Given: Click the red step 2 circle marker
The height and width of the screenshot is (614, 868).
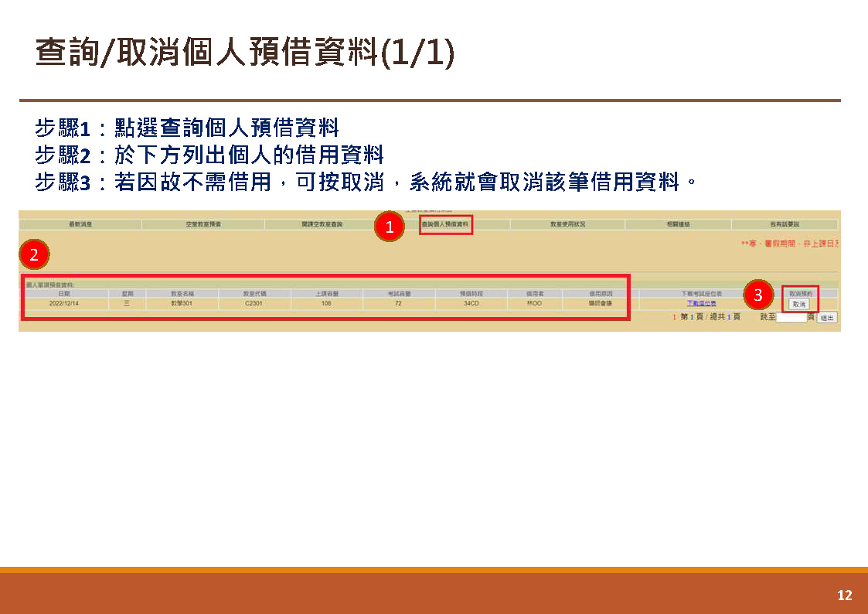Looking at the screenshot, I should point(34,254).
